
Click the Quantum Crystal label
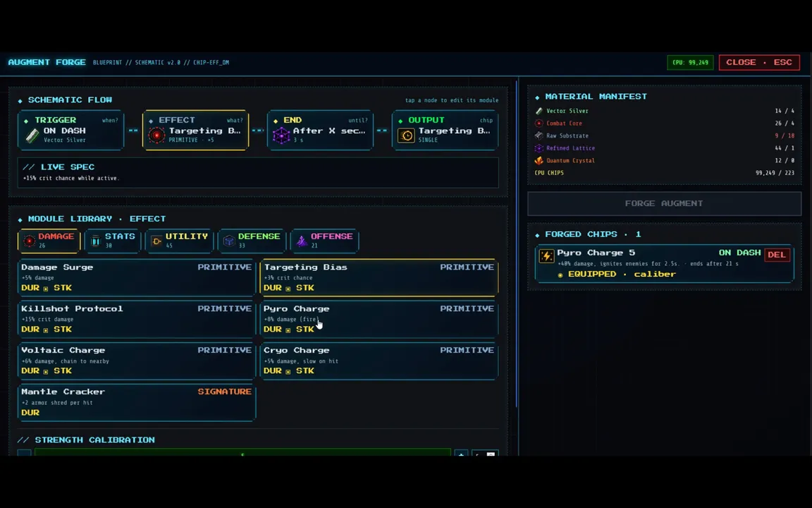tap(571, 161)
